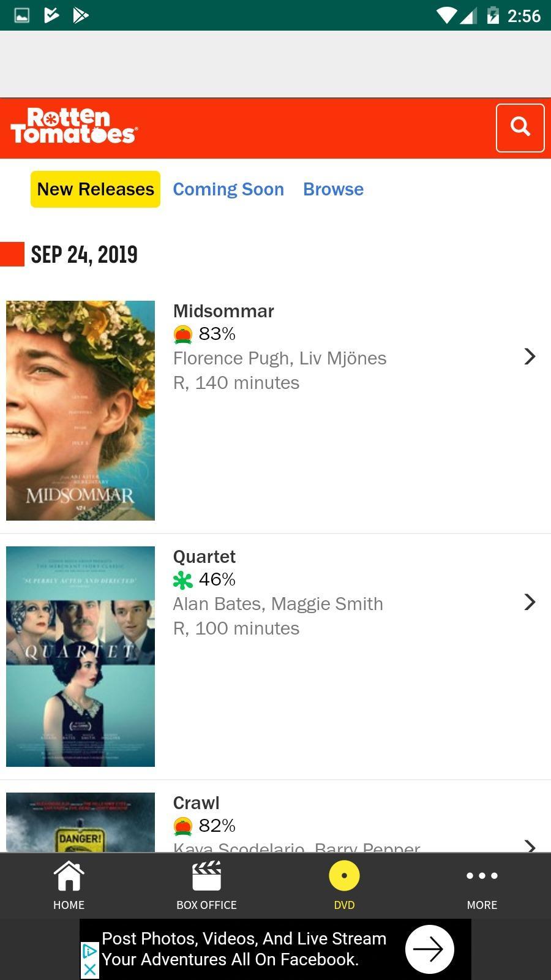Viewport: 551px width, 980px height.
Task: Tap the Midsommar title link
Action: coord(223,311)
